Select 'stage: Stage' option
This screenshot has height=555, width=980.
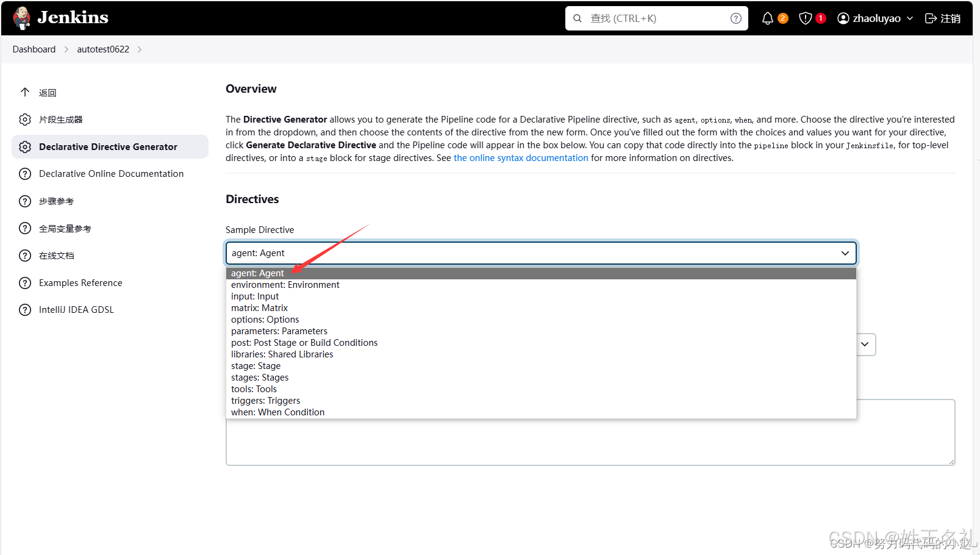point(541,366)
